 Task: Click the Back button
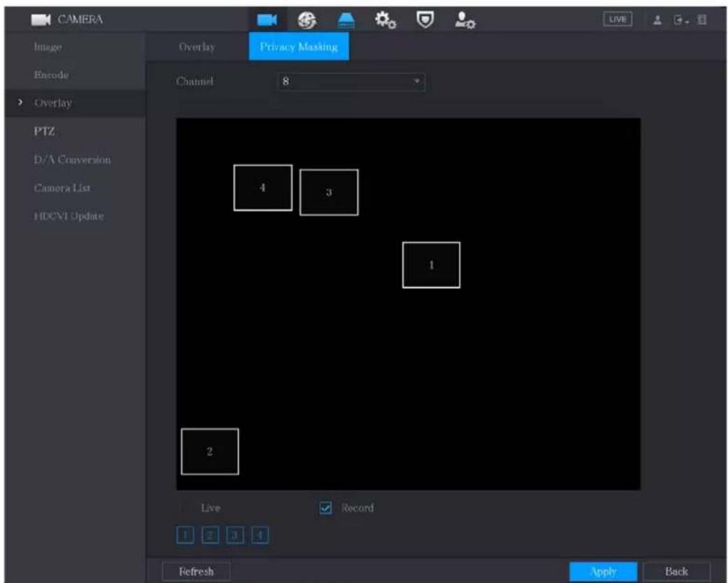[x=676, y=571]
